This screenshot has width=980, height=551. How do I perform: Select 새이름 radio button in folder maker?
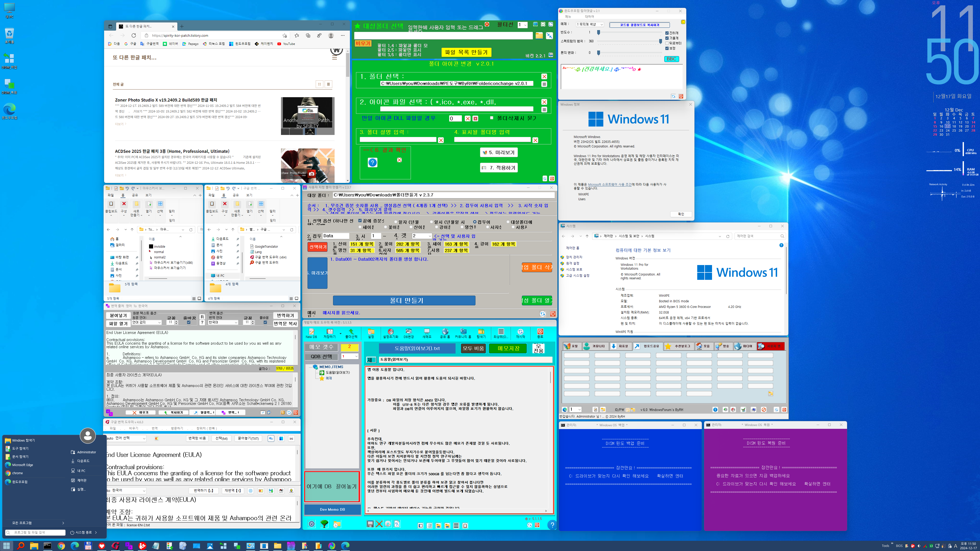click(x=360, y=227)
